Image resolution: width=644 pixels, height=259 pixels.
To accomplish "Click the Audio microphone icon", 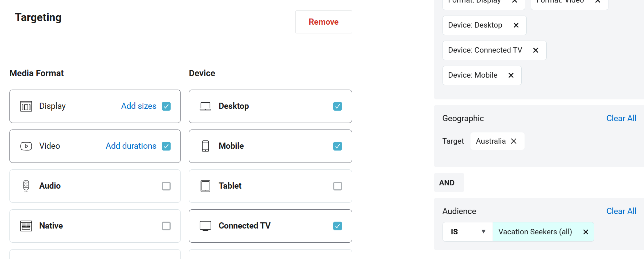I will click(26, 186).
